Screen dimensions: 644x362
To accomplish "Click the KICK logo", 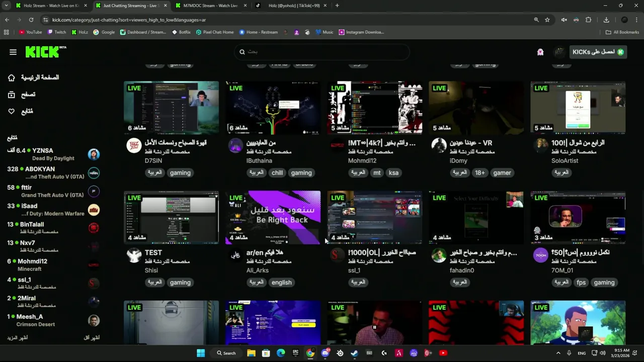I will [x=45, y=51].
